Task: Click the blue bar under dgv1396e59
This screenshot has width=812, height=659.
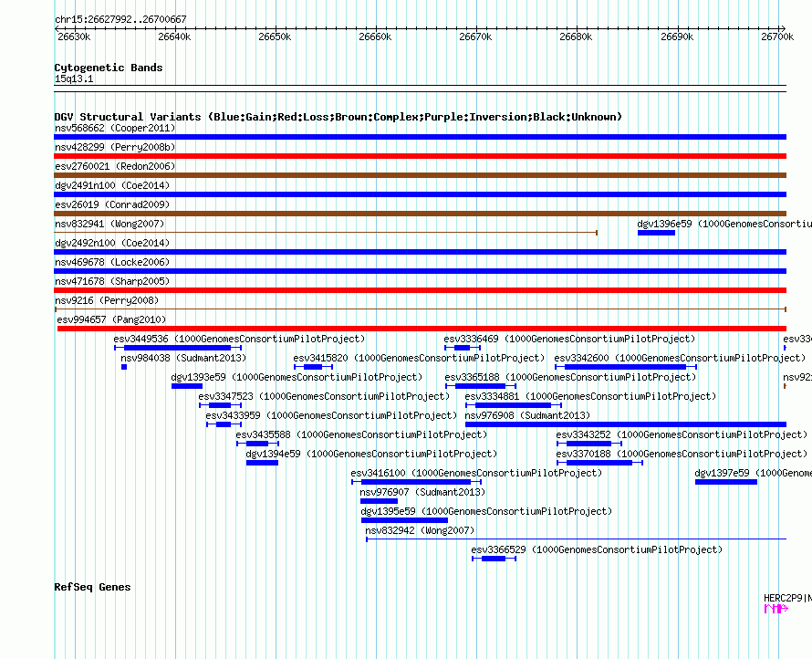Action: point(656,233)
